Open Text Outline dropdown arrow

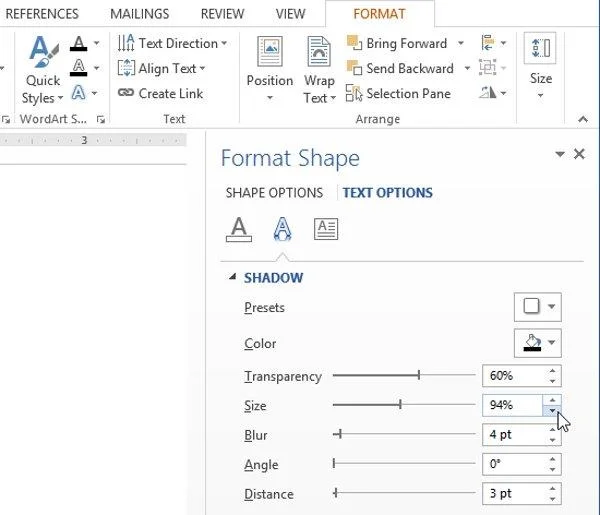[x=96, y=68]
